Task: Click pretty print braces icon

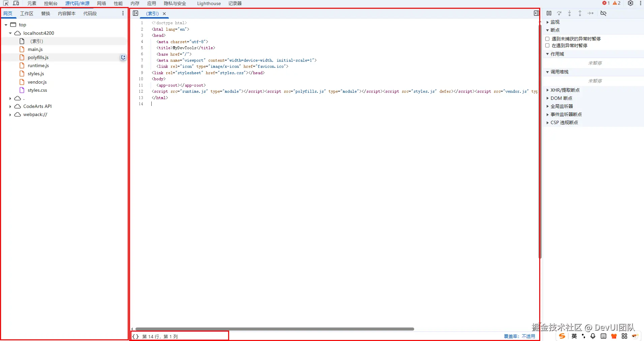Action: 135,337
